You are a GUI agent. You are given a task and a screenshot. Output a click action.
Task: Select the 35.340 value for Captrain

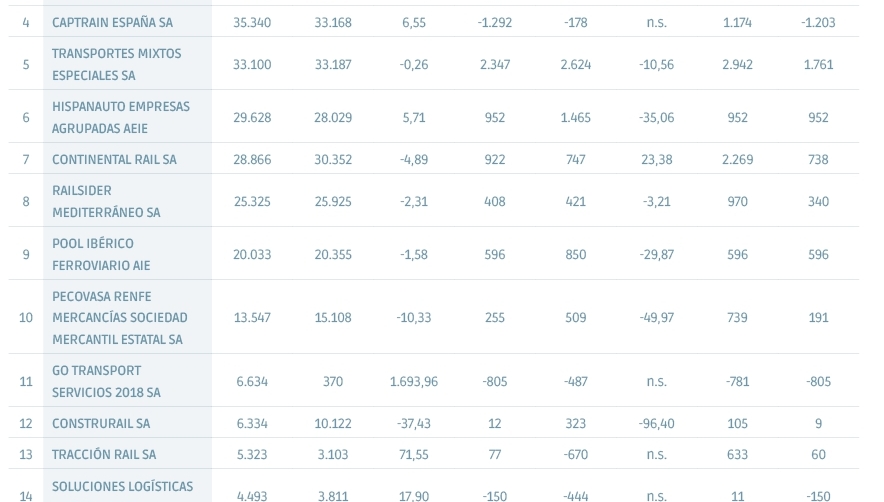pos(252,23)
